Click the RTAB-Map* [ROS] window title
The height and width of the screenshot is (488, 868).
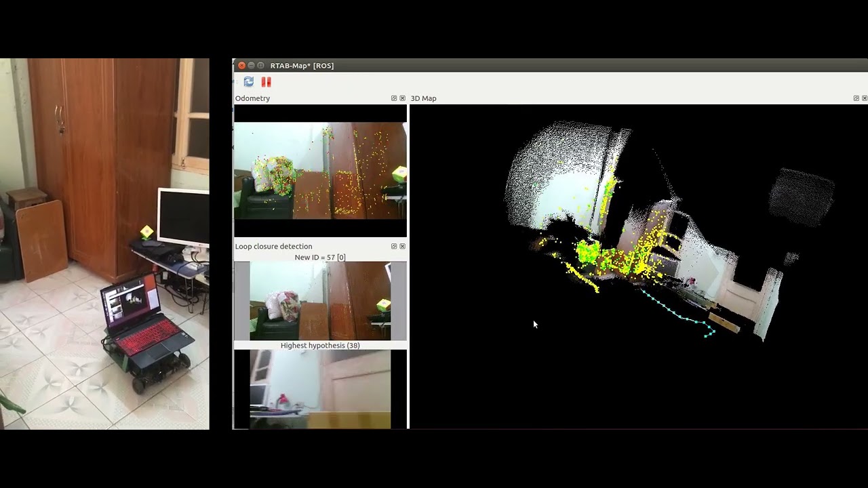302,66
